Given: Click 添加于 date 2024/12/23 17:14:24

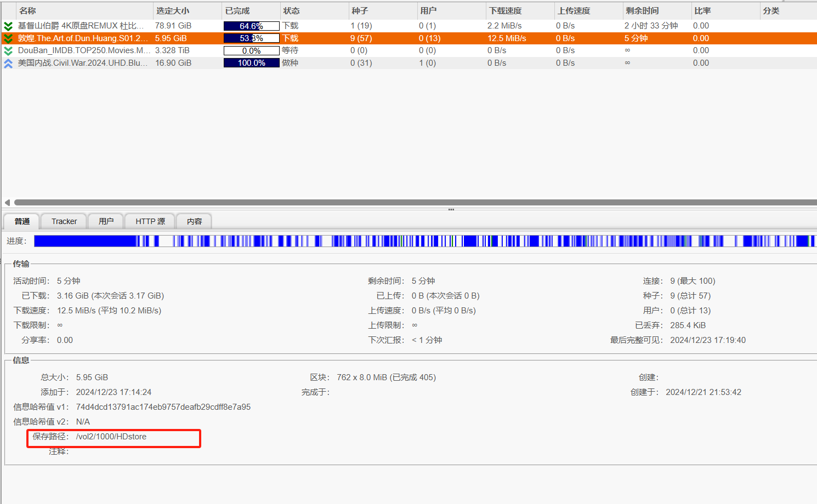Looking at the screenshot, I should pyautogui.click(x=114, y=392).
